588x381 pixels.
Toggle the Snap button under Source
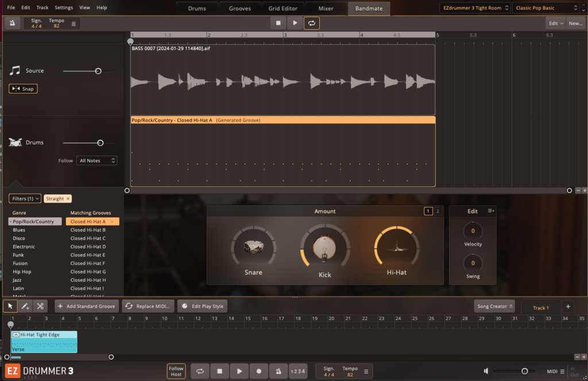point(23,89)
